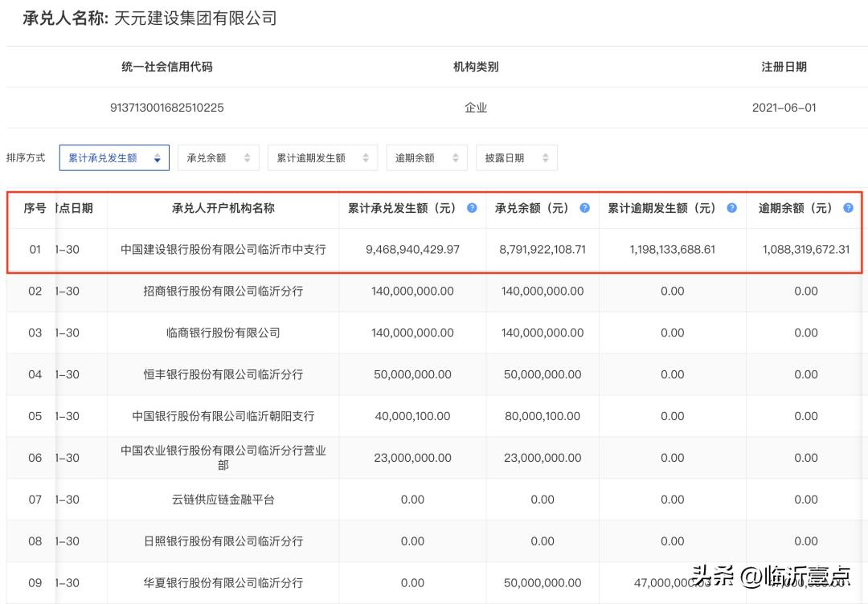Open help icon beside 累计逾期发生额 header
Screen dimensions: 868x604
coord(731,208)
